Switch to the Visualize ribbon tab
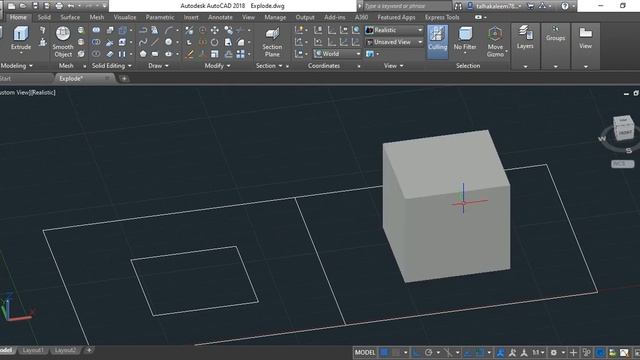Screen dimensions: 640x360 pos(124,17)
